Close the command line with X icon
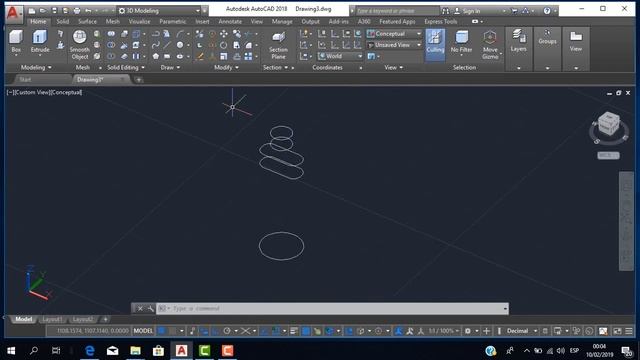The image size is (640, 360). [x=140, y=309]
